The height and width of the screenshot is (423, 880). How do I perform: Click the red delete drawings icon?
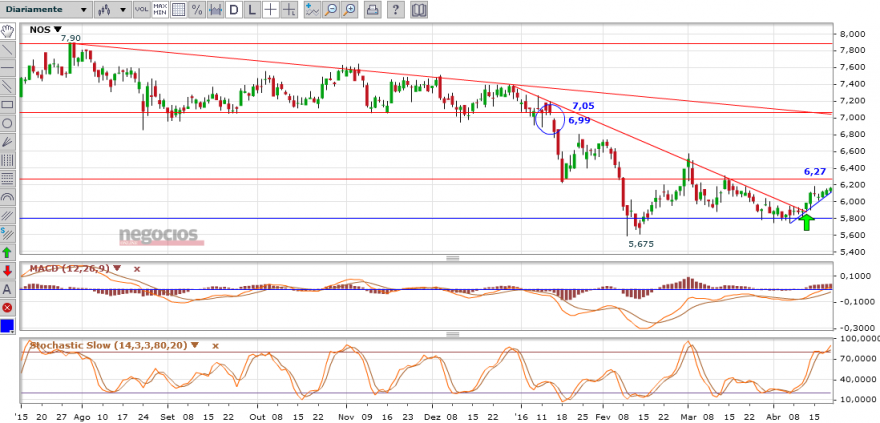7,307
